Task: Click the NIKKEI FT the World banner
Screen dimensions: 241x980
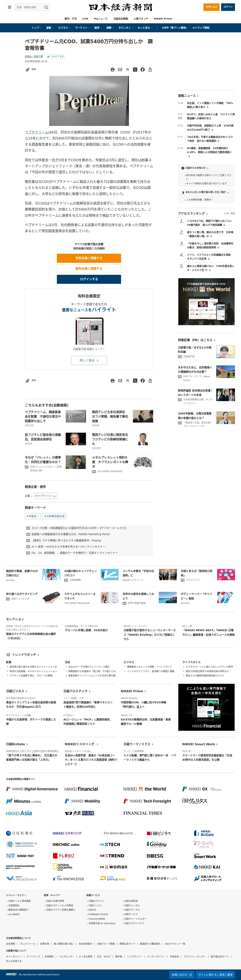Action: pos(206,302)
